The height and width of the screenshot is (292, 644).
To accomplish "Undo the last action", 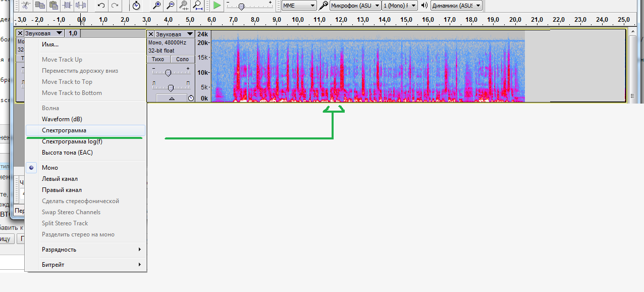I will tap(101, 6).
